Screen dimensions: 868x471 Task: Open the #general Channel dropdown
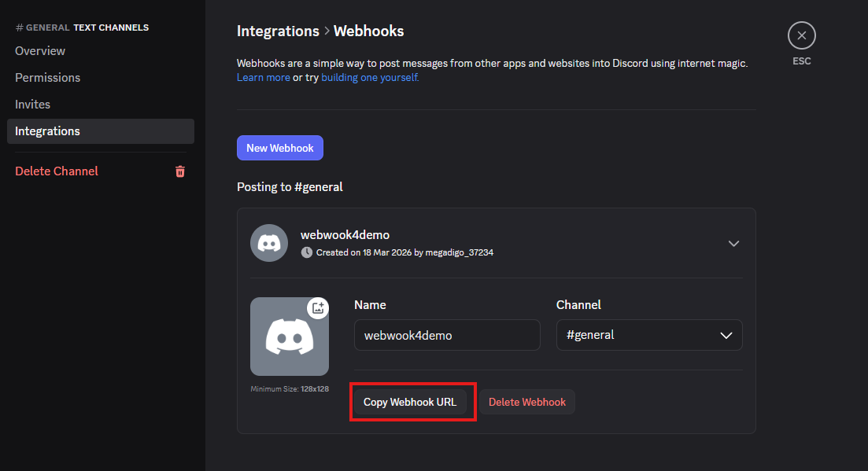coord(648,335)
